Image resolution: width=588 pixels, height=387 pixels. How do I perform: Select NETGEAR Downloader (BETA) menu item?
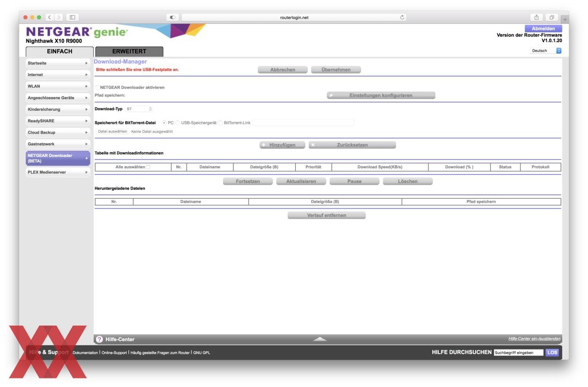tap(58, 158)
